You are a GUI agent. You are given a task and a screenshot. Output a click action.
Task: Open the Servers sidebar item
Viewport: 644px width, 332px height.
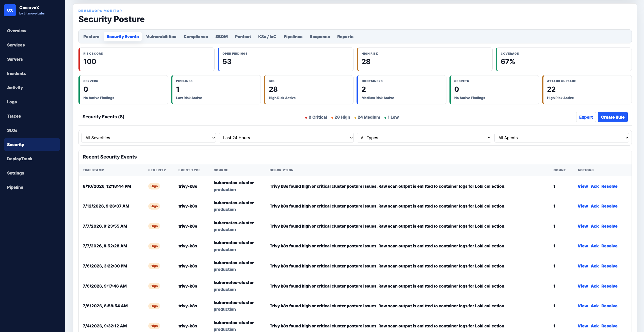32,59
